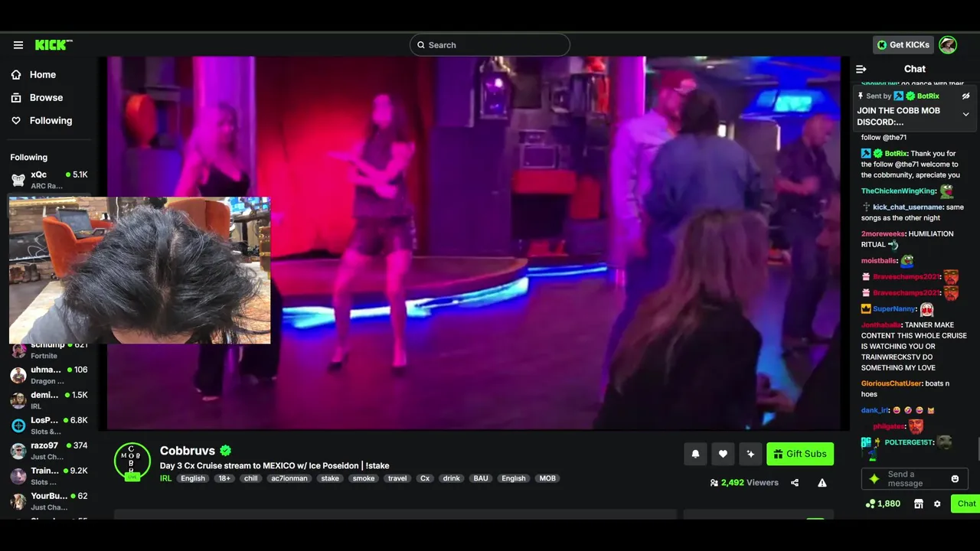Click SuperNanny username in chat
The height and width of the screenshot is (551, 980).
[x=894, y=309]
